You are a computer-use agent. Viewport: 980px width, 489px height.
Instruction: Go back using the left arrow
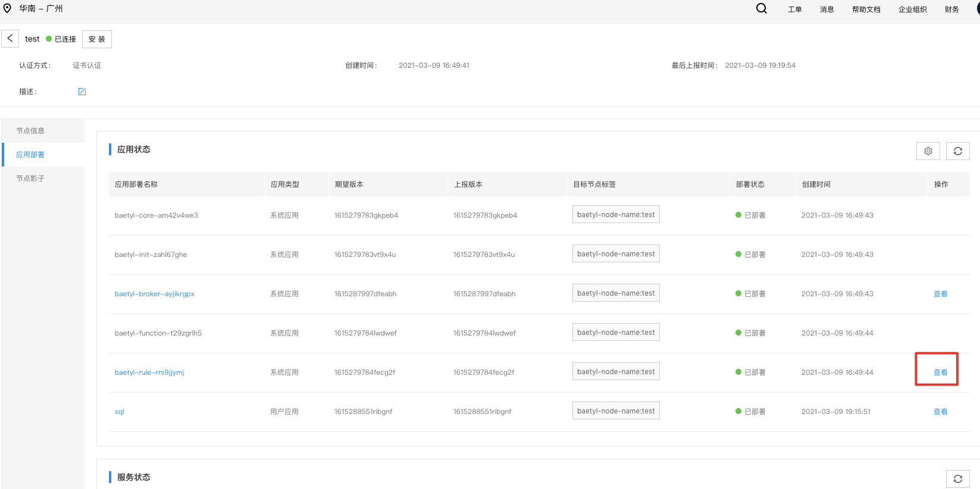coord(10,39)
